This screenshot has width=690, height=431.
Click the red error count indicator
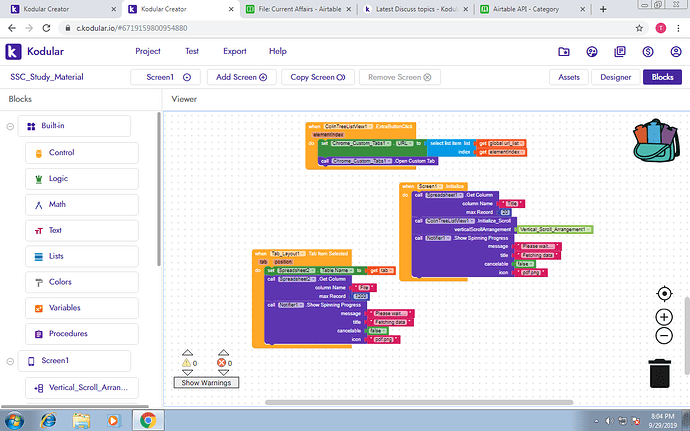(x=221, y=363)
